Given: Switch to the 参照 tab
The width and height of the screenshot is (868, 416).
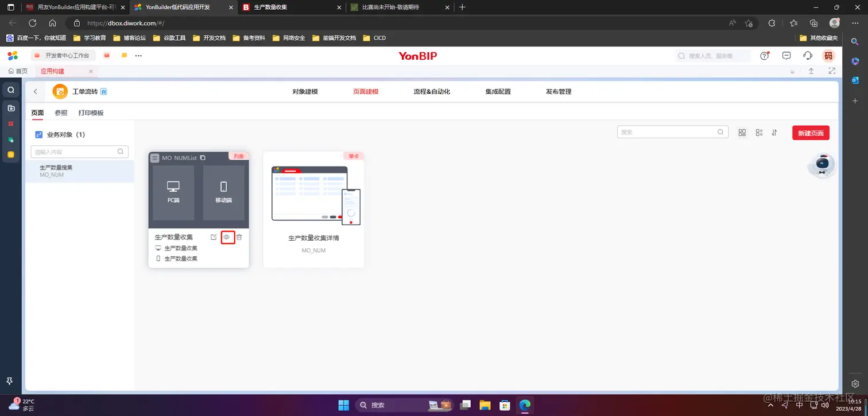Looking at the screenshot, I should tap(61, 113).
